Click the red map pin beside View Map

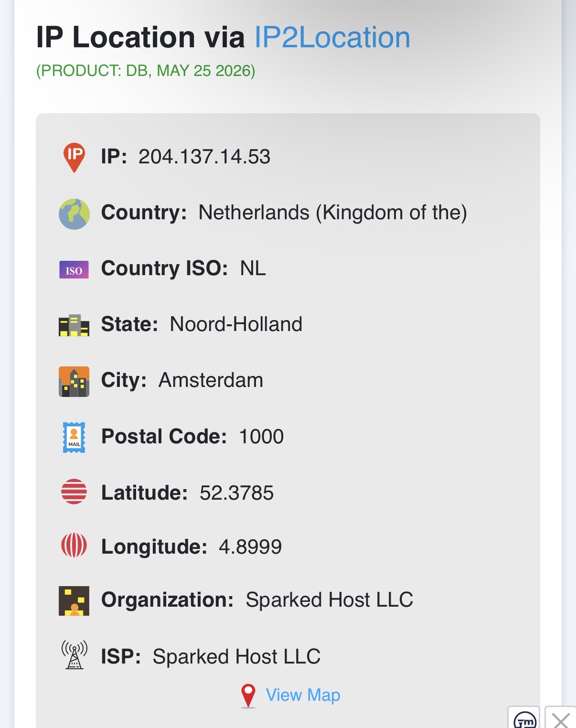(x=248, y=696)
